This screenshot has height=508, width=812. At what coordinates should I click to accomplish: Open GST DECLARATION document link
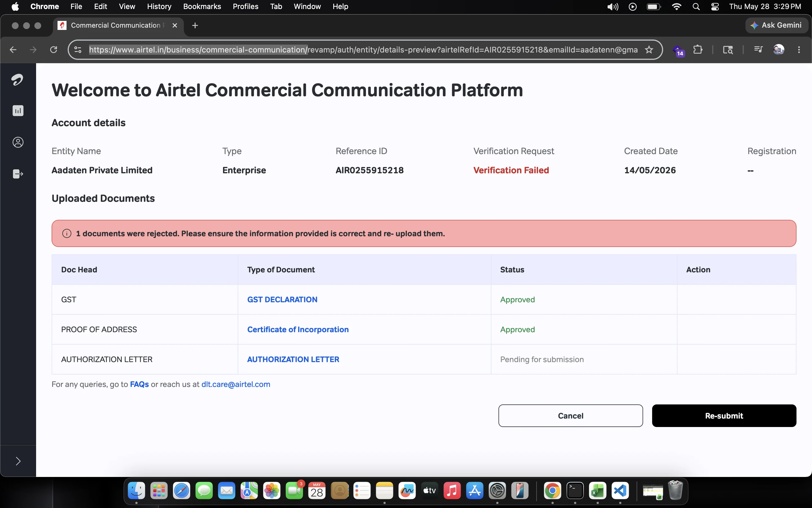point(282,299)
